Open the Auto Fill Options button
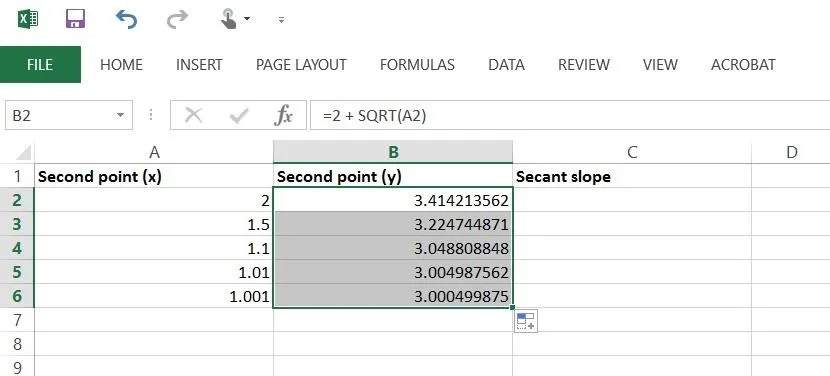This screenshot has height=376, width=830. (x=526, y=321)
